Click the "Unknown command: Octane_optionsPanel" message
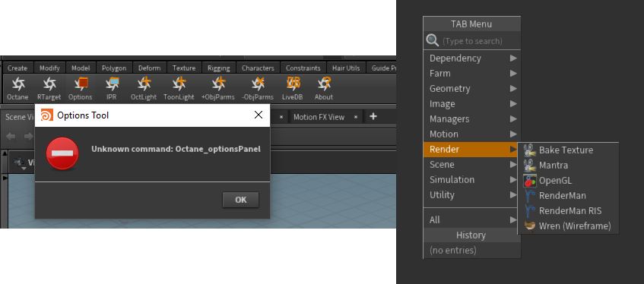The width and height of the screenshot is (644, 284). (x=176, y=149)
